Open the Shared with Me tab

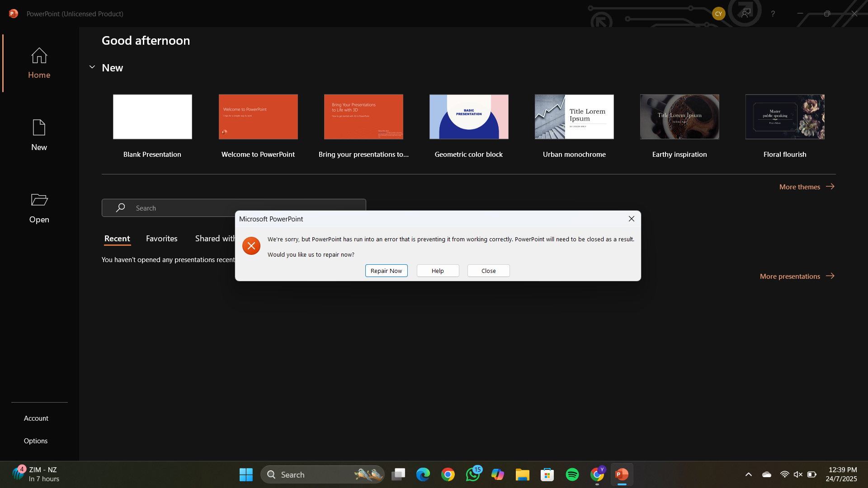(x=216, y=238)
